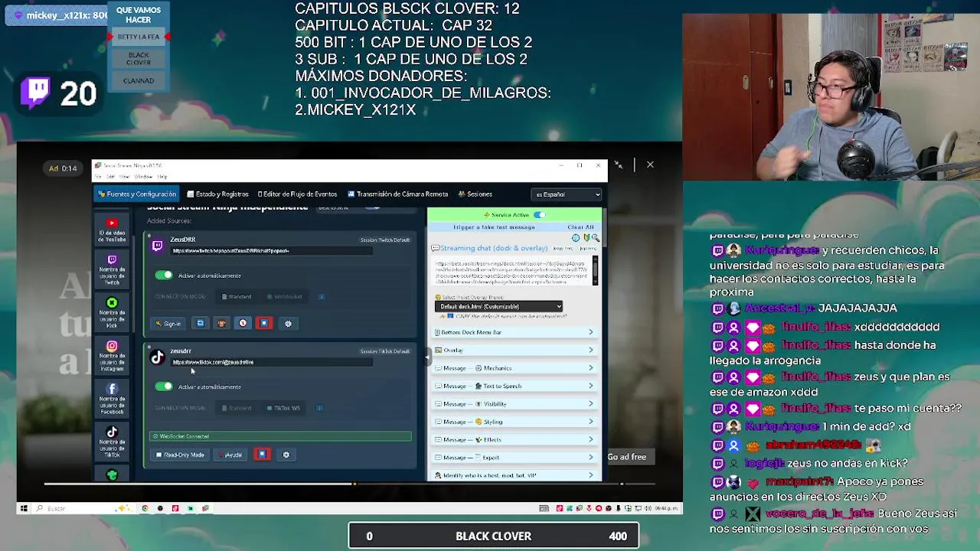The width and height of the screenshot is (980, 551).
Task: Expand Identify who is a host, mod, bot section
Action: tap(514, 475)
